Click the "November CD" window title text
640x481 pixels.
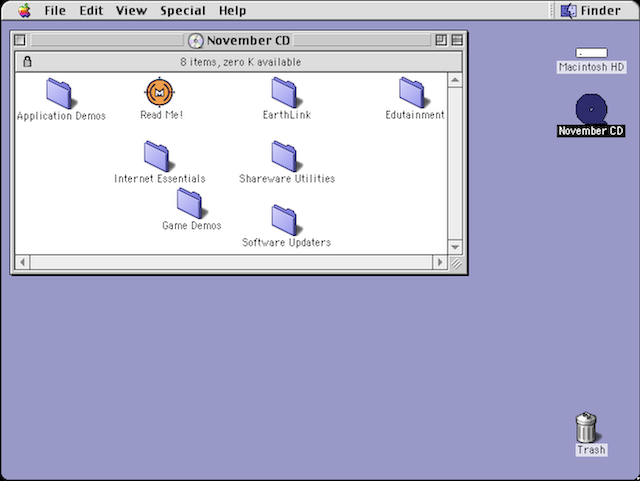(248, 40)
